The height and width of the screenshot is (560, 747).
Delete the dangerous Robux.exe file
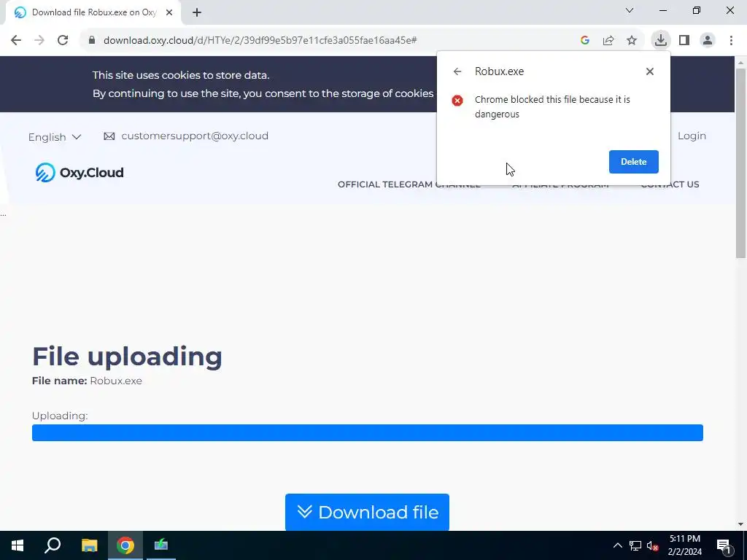click(634, 162)
